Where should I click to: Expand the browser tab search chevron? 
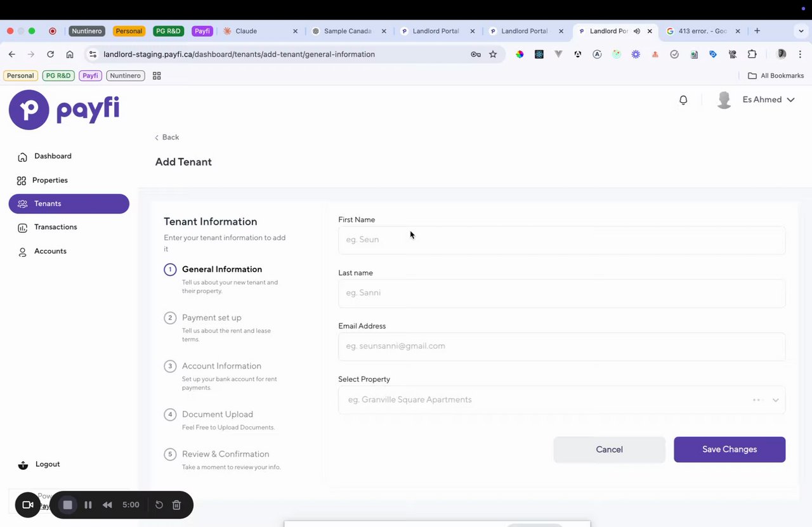(x=801, y=31)
